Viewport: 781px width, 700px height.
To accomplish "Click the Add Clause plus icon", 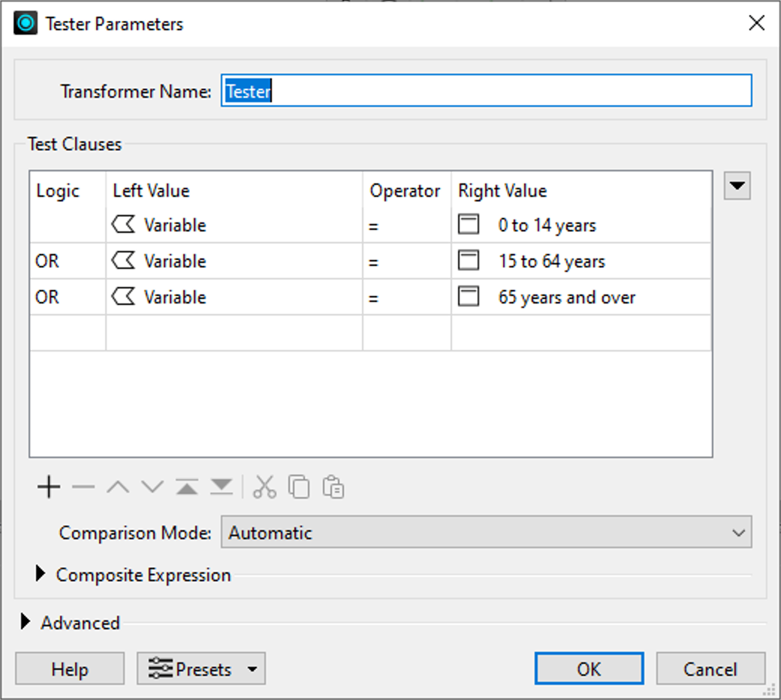I will [47, 487].
